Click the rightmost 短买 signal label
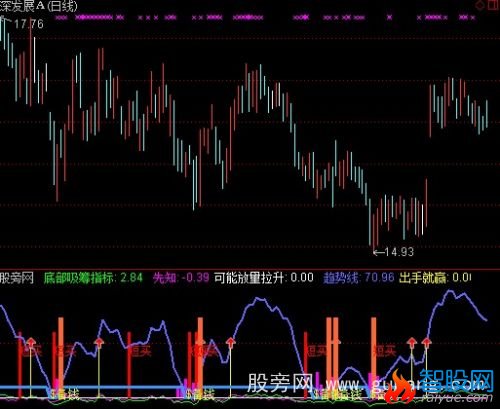Image resolution: width=500 pixels, height=409 pixels. pos(385,351)
